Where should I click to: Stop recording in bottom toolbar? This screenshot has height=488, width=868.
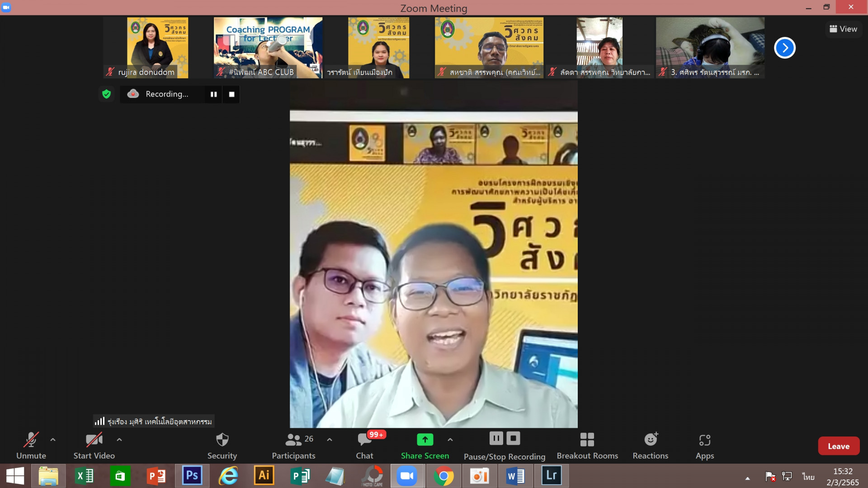tap(513, 438)
